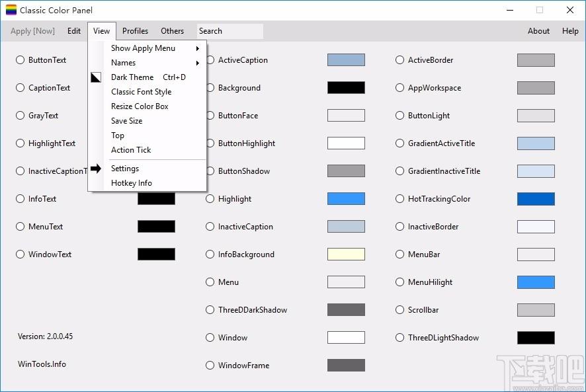
Task: Select the MenuBar radio button
Action: [400, 254]
